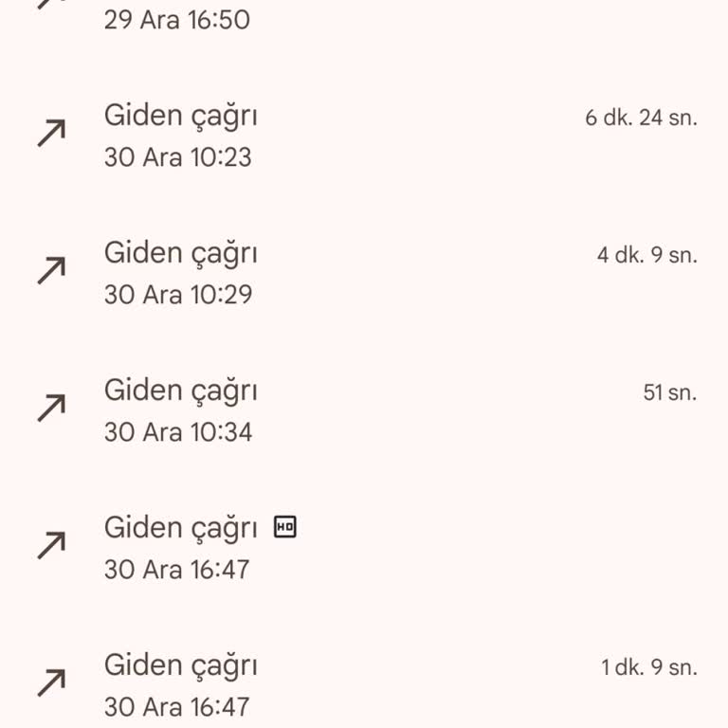Open the Giden çağrı entry lasting 6 dk. 24 sn.

click(x=180, y=116)
